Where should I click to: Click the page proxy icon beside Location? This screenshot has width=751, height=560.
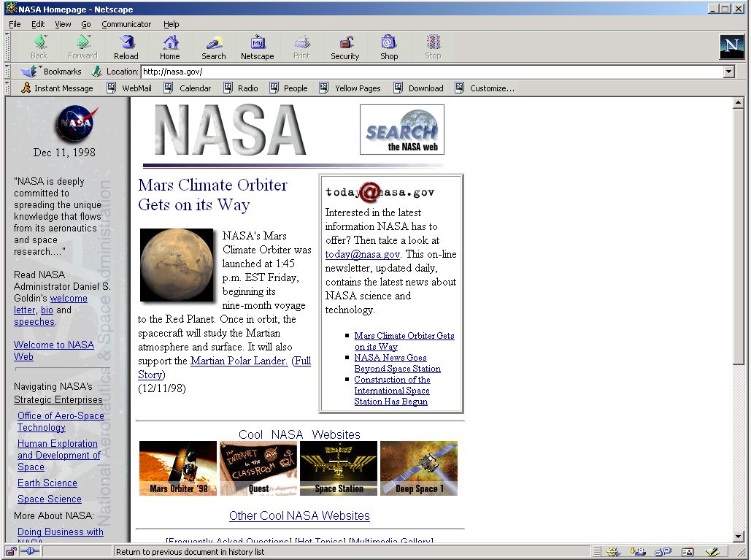pos(97,72)
